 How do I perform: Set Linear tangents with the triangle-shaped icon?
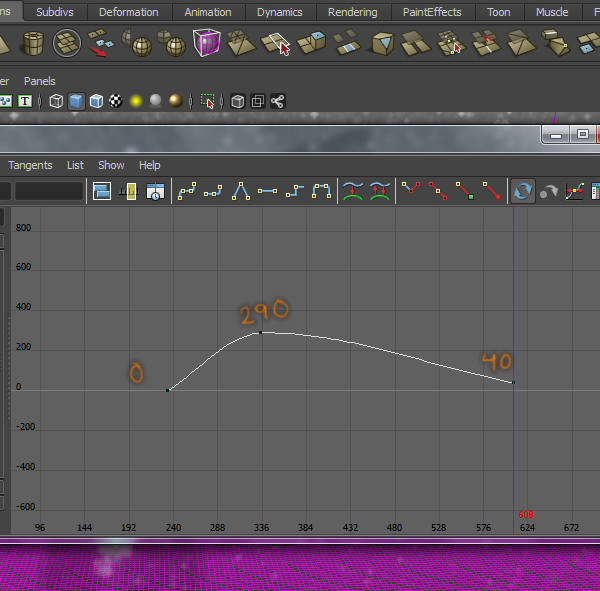pos(241,191)
